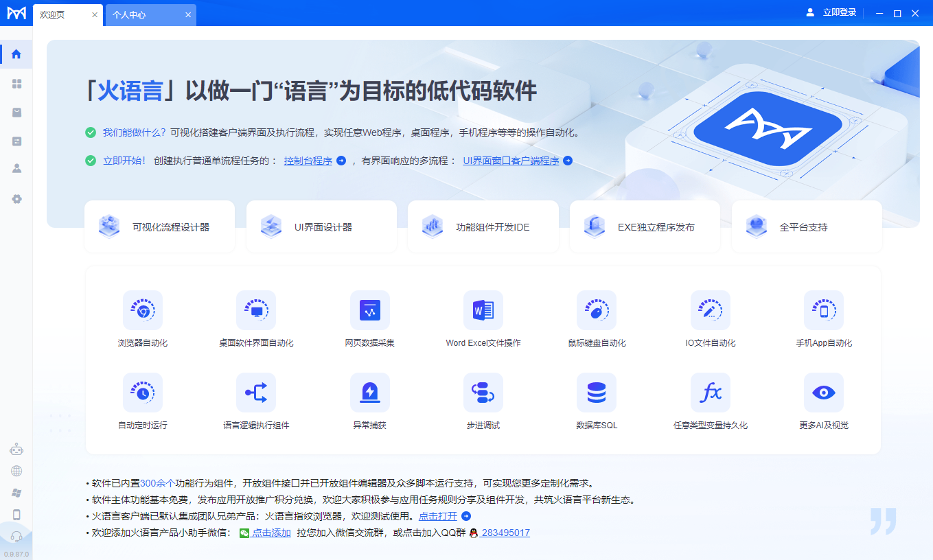Open the 控制台程序 link
Screen dimensions: 933x560
pos(308,161)
